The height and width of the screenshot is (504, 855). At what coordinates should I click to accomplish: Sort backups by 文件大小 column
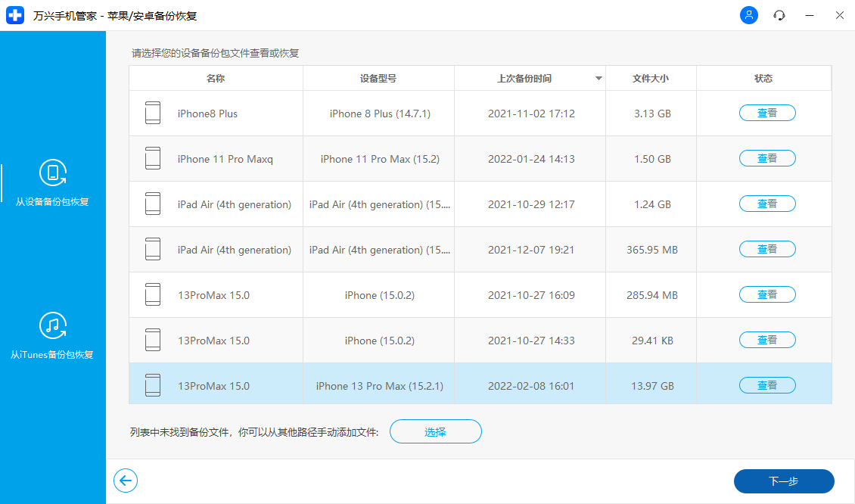tap(650, 78)
